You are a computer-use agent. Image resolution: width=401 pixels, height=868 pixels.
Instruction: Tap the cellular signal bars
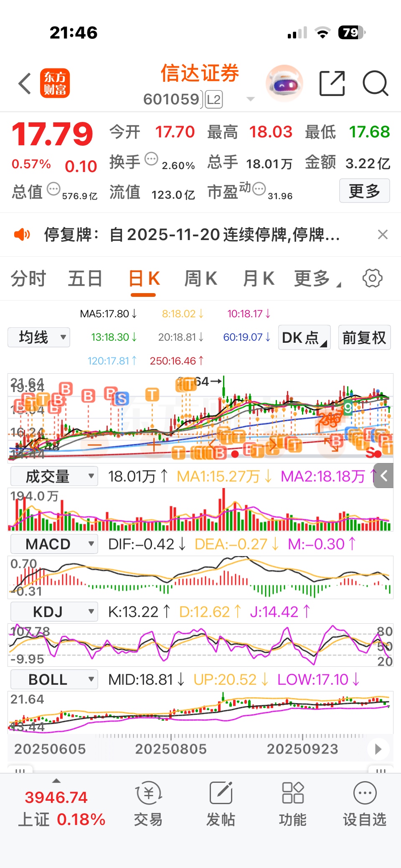click(297, 33)
